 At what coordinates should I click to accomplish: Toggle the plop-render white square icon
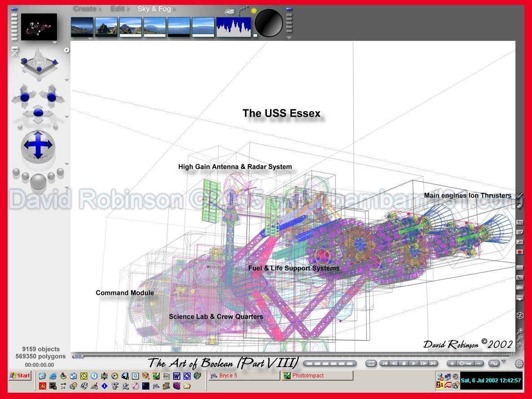pos(519,242)
